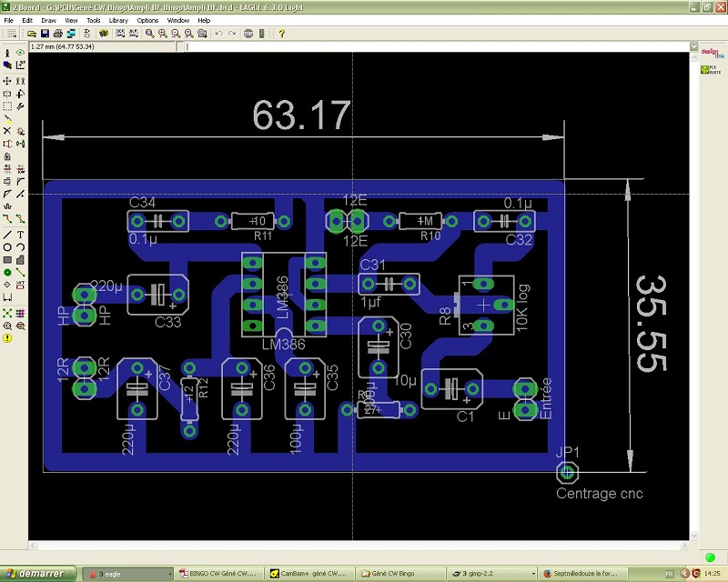Show errors with the yellow warning icon
The width and height of the screenshot is (728, 582).
[7, 337]
